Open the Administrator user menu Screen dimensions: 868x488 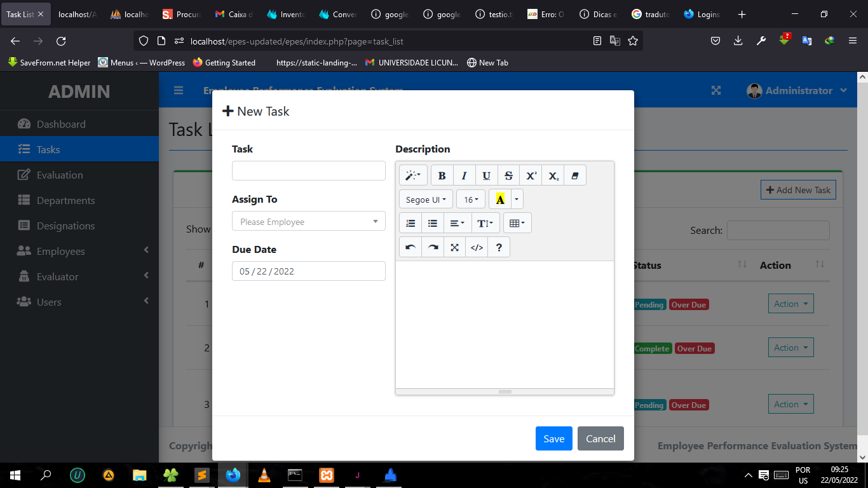797,90
